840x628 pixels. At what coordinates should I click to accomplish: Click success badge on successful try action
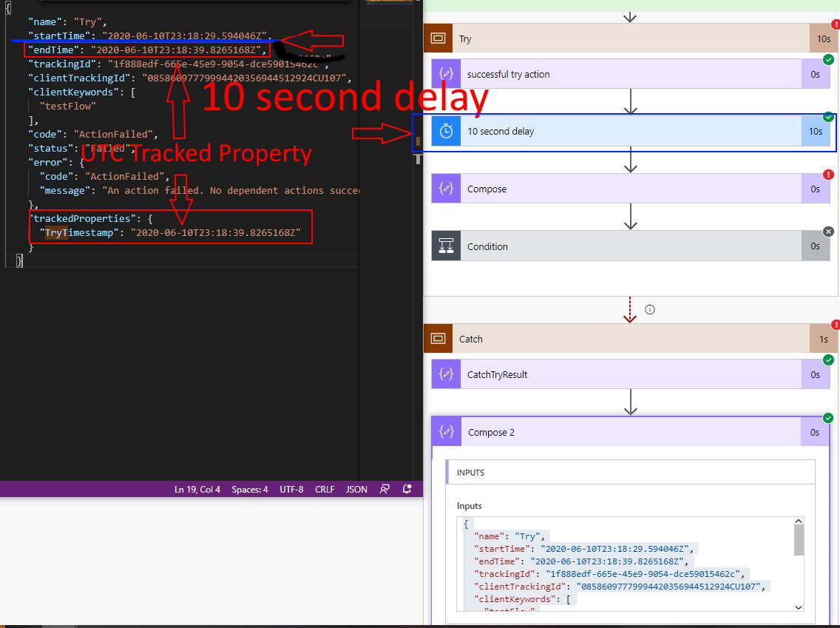click(828, 59)
